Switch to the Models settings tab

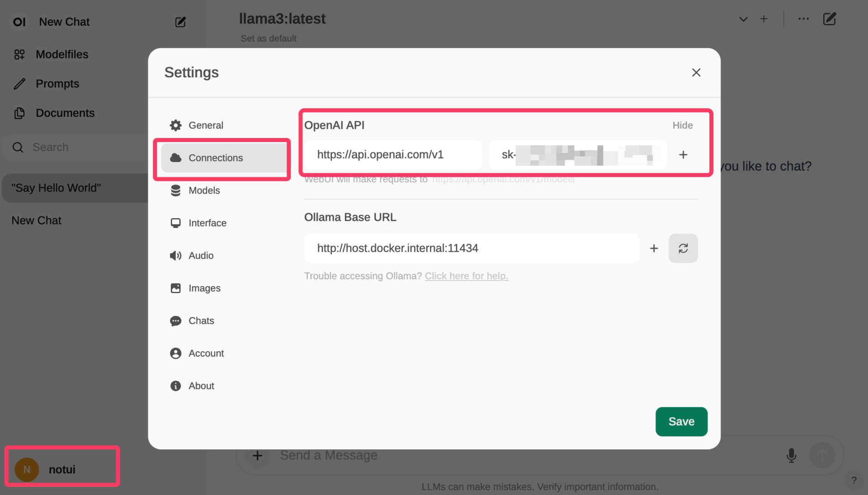click(204, 190)
